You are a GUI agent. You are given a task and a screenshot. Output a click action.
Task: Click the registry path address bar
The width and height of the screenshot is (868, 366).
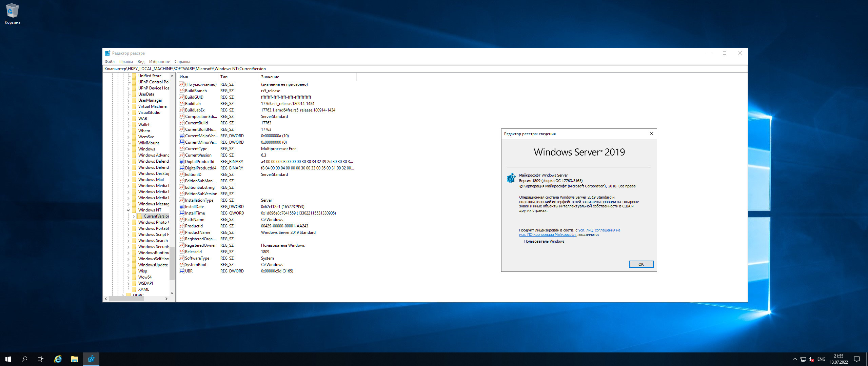tap(425, 69)
